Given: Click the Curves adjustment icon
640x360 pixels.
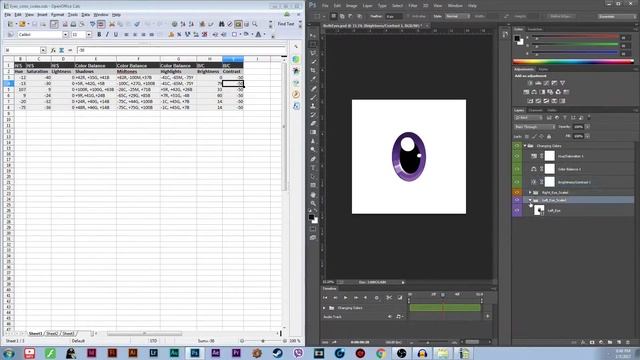Looking at the screenshot, I should pyautogui.click(x=546, y=83).
